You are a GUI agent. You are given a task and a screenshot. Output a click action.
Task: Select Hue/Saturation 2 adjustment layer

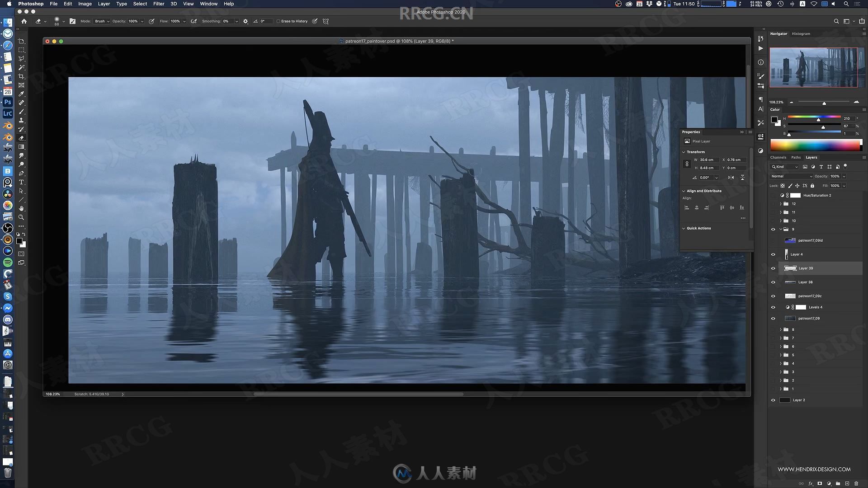(x=819, y=196)
